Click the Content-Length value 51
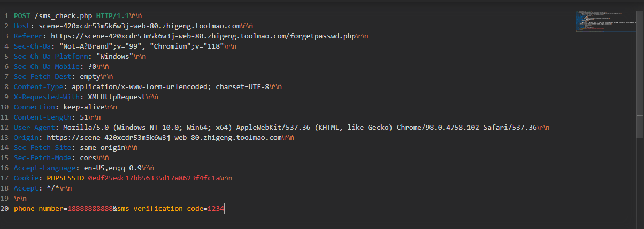The width and height of the screenshot is (644, 229). pos(84,117)
